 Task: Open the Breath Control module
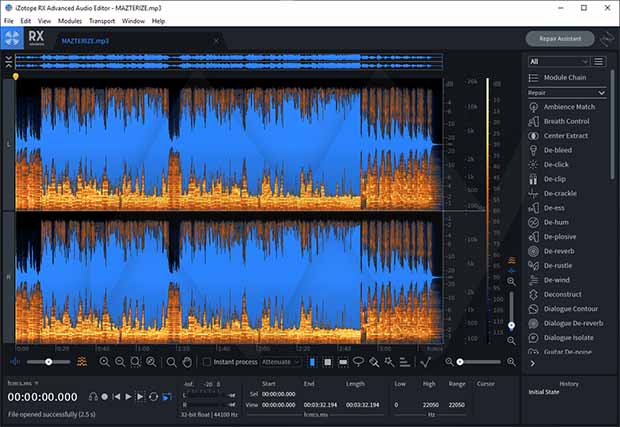pyautogui.click(x=559, y=121)
